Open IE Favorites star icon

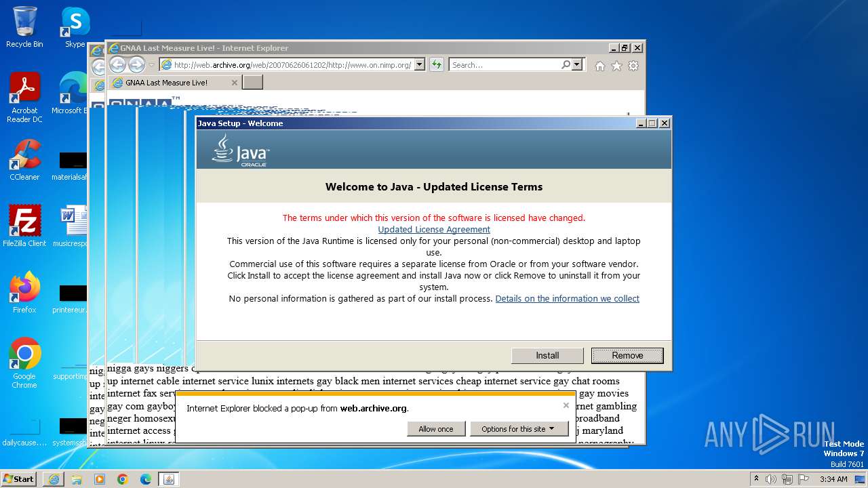(x=616, y=66)
